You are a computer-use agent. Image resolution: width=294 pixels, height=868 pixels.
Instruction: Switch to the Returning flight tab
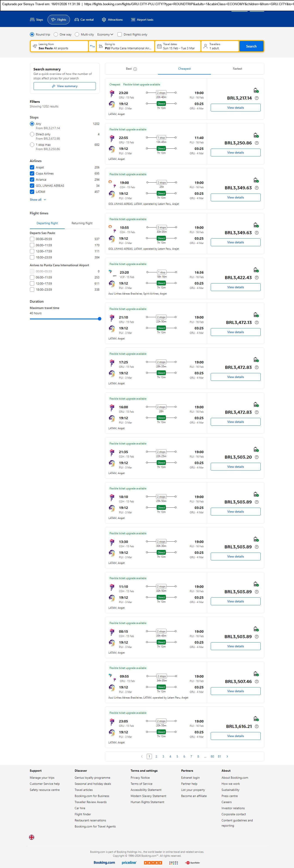82,223
